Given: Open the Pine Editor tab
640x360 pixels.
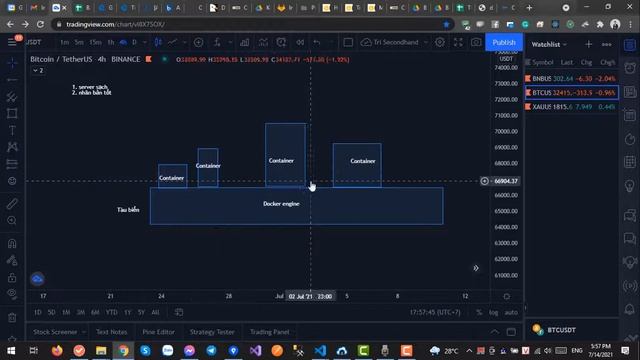Looking at the screenshot, I should pyautogui.click(x=158, y=332).
